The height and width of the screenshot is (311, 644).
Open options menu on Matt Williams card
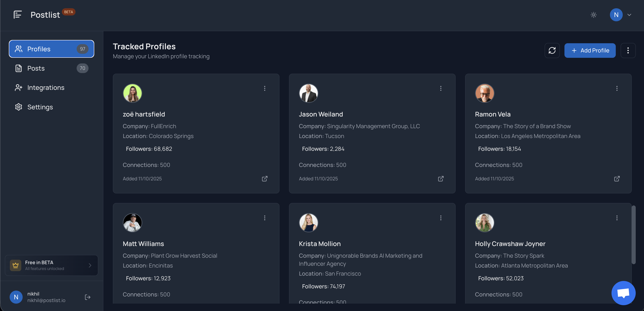[x=264, y=218]
